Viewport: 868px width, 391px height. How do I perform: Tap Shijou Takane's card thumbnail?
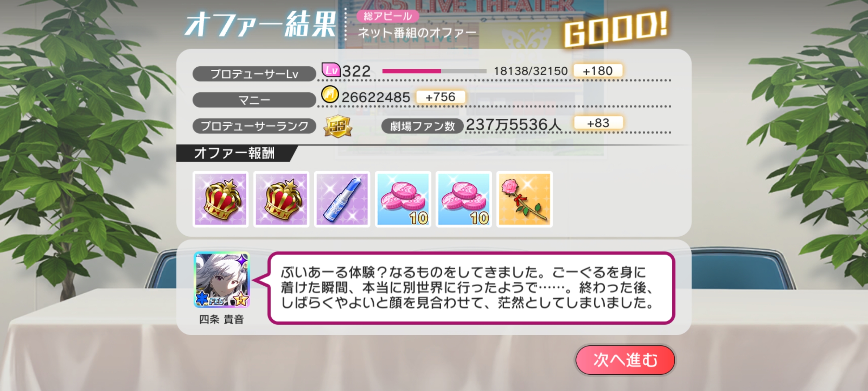222,280
